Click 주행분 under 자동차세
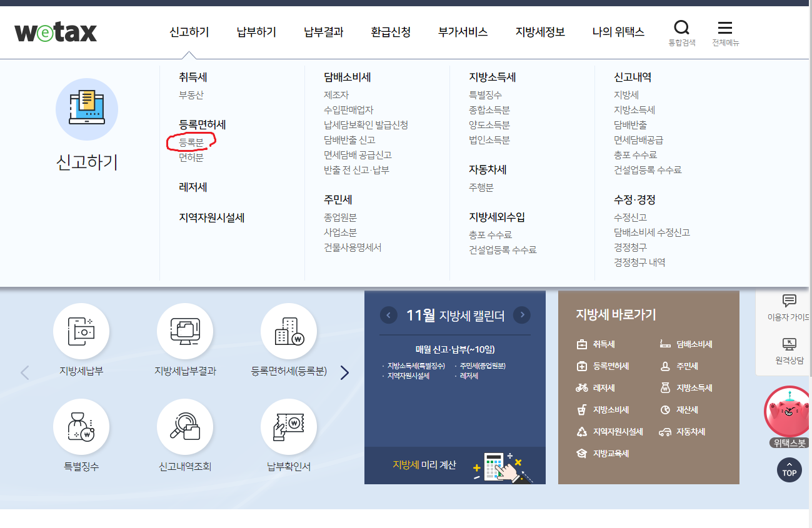The image size is (812, 528). point(481,187)
